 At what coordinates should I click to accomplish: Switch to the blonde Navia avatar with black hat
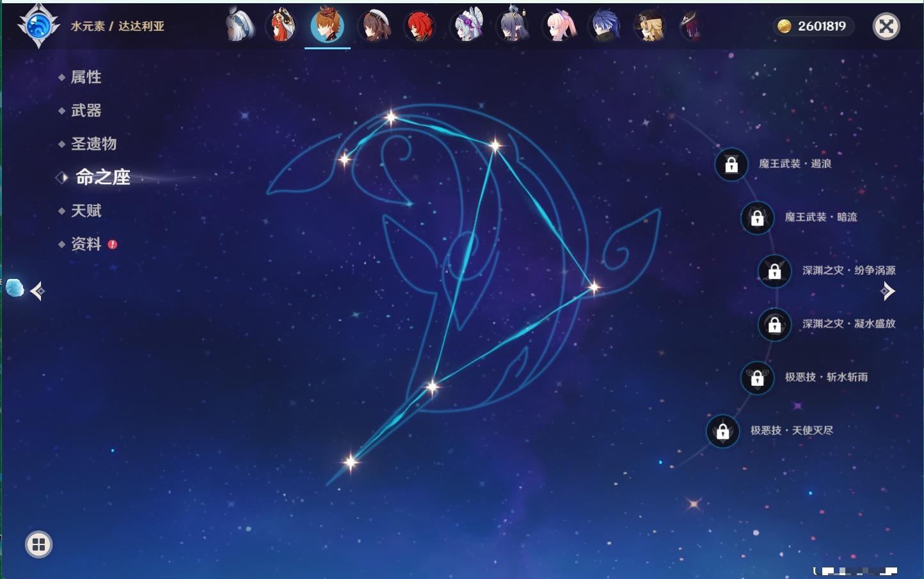pyautogui.click(x=650, y=26)
